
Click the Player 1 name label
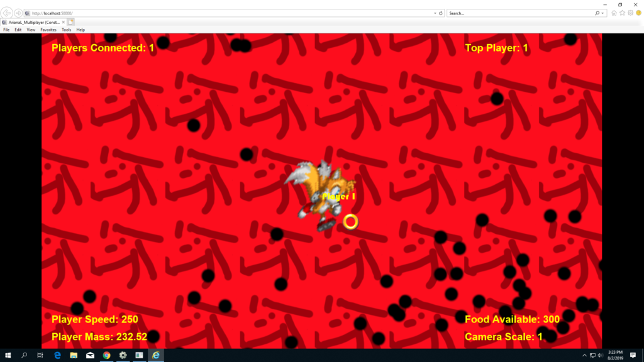coord(338,197)
